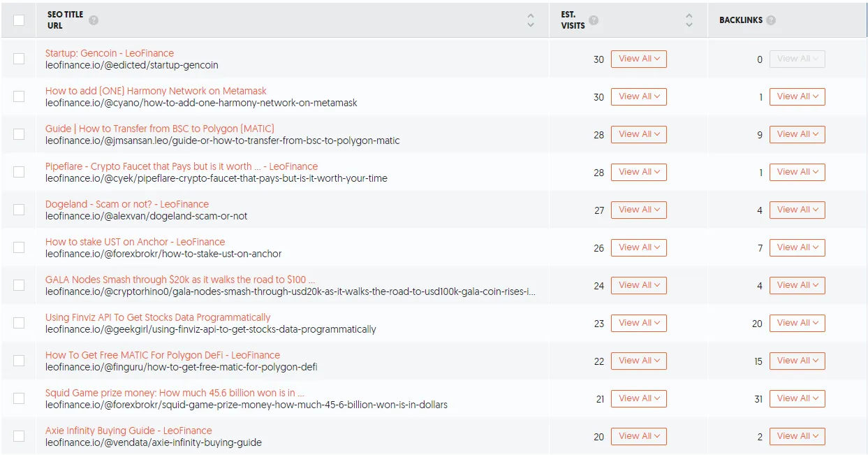Open help icon beside Backlinks header
The image size is (868, 455).
(771, 20)
